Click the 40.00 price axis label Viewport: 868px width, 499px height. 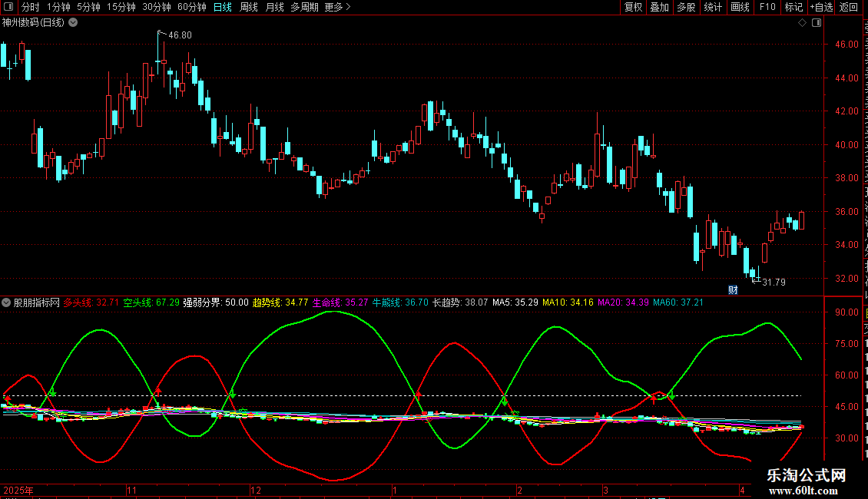tap(847, 145)
